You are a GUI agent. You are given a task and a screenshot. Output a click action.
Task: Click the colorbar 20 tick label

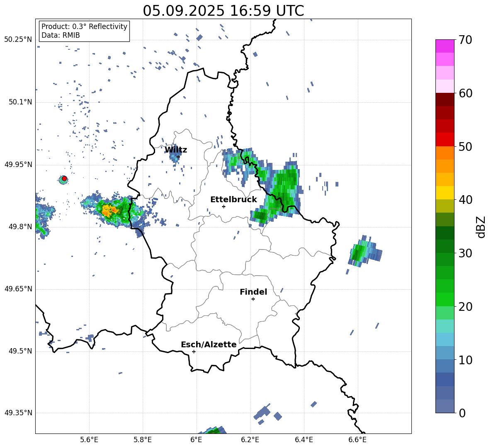pyautogui.click(x=465, y=307)
